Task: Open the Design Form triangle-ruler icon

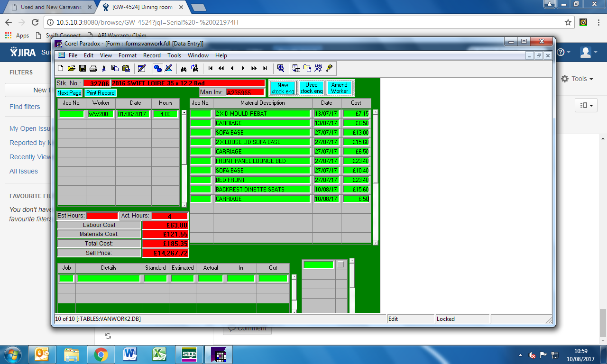Action: [x=168, y=69]
